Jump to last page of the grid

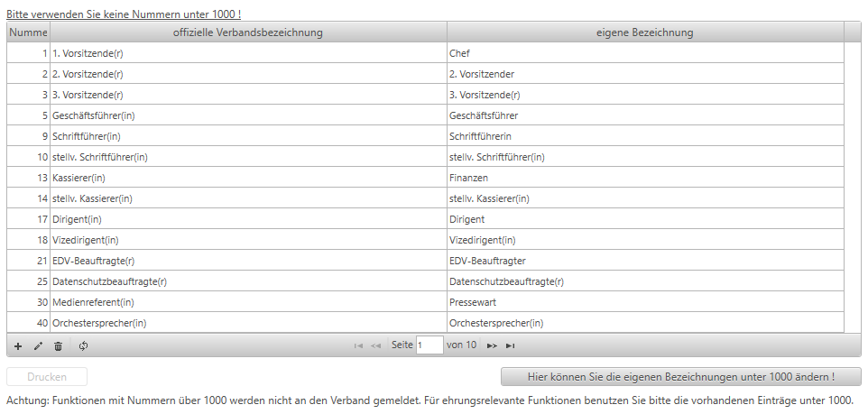click(510, 346)
